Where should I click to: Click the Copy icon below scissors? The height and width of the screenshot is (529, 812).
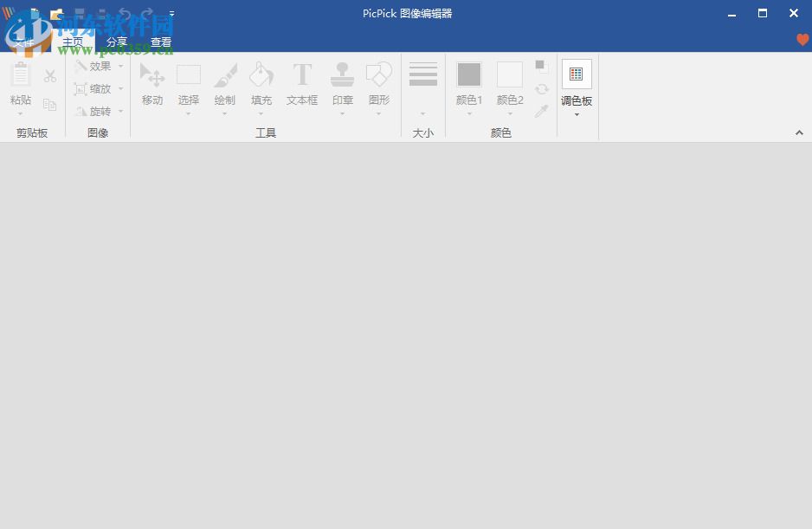[49, 104]
